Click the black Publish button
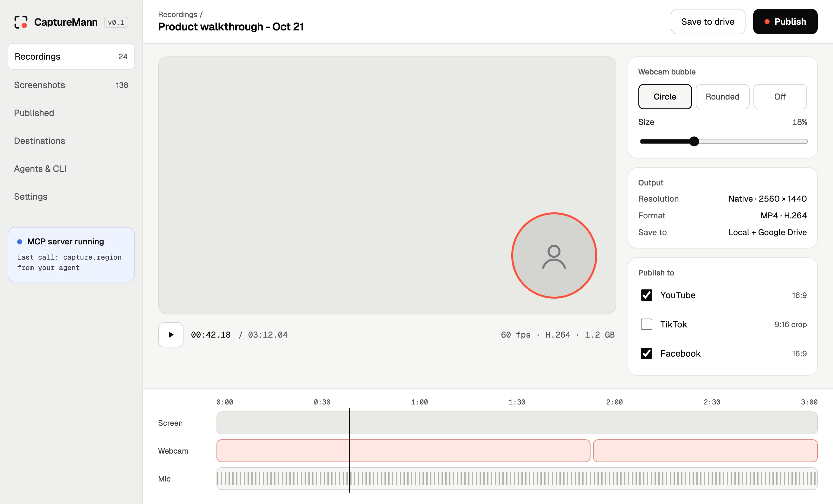 [785, 22]
